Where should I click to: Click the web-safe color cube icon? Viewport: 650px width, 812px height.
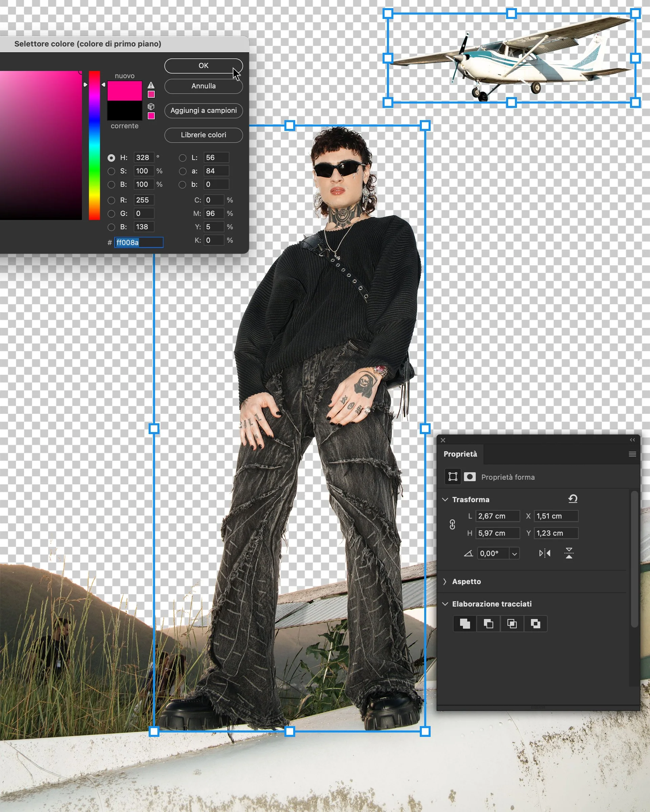point(151,107)
